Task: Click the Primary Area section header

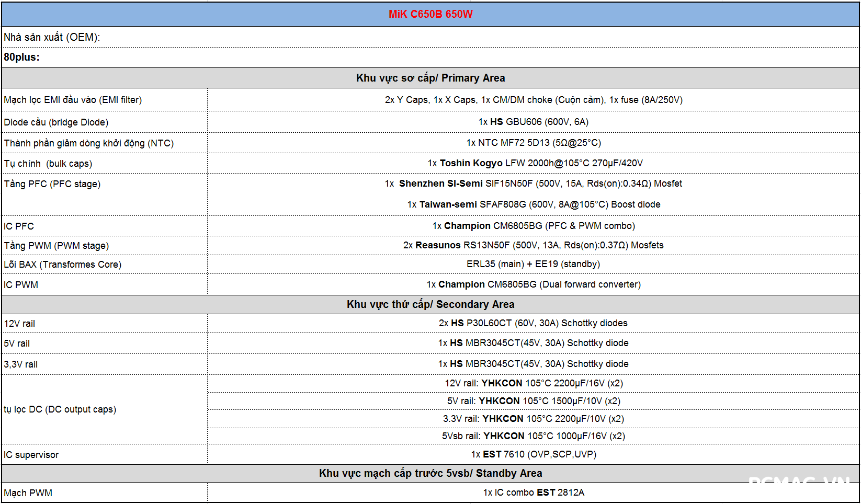Action: [430, 78]
